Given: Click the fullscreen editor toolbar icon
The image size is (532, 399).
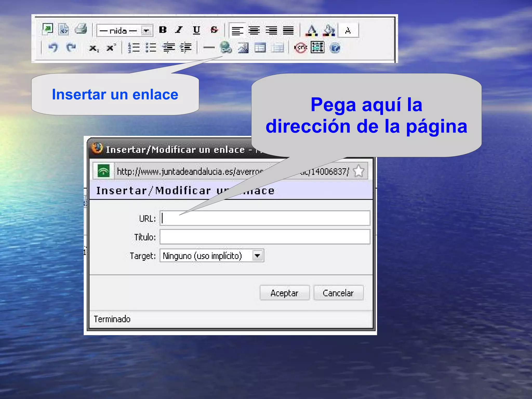Looking at the screenshot, I should [48, 29].
